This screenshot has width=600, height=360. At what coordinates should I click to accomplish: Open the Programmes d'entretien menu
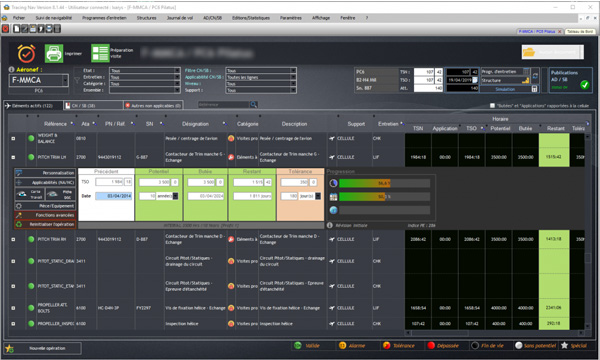point(104,18)
